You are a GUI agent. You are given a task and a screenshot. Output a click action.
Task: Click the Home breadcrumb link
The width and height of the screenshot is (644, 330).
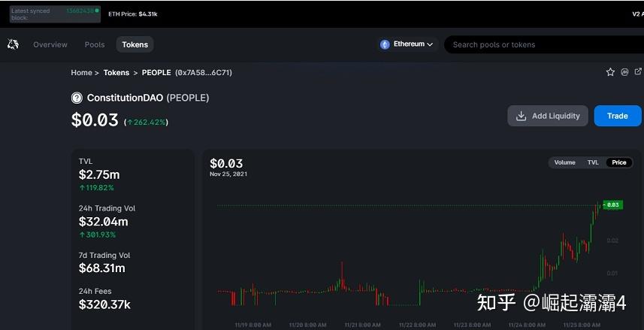(x=81, y=73)
